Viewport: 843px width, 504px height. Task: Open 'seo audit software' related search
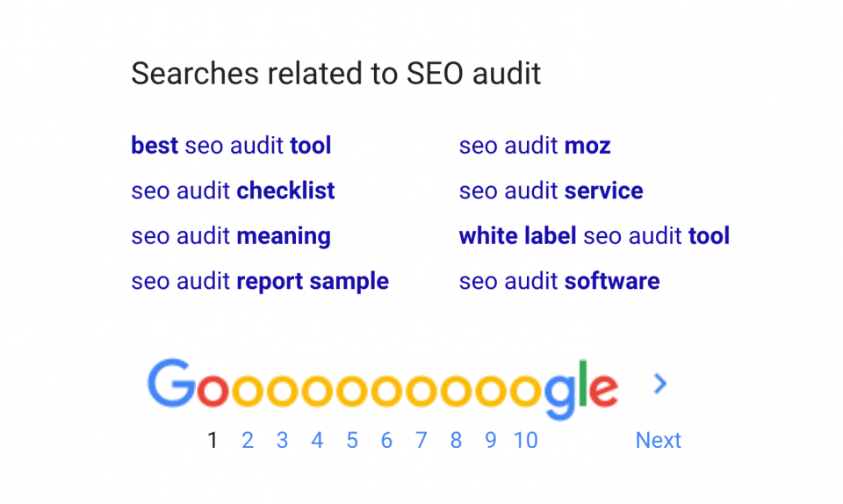pyautogui.click(x=559, y=282)
